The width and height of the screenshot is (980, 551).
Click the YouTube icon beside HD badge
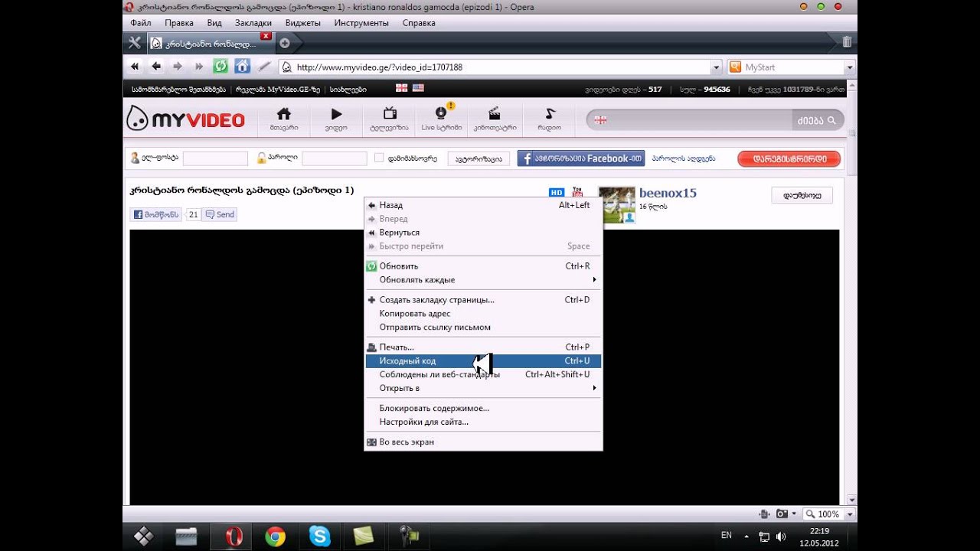click(x=577, y=192)
